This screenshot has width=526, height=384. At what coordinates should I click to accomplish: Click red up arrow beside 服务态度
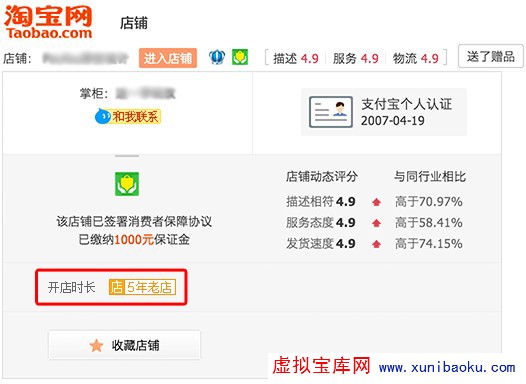pyautogui.click(x=376, y=223)
